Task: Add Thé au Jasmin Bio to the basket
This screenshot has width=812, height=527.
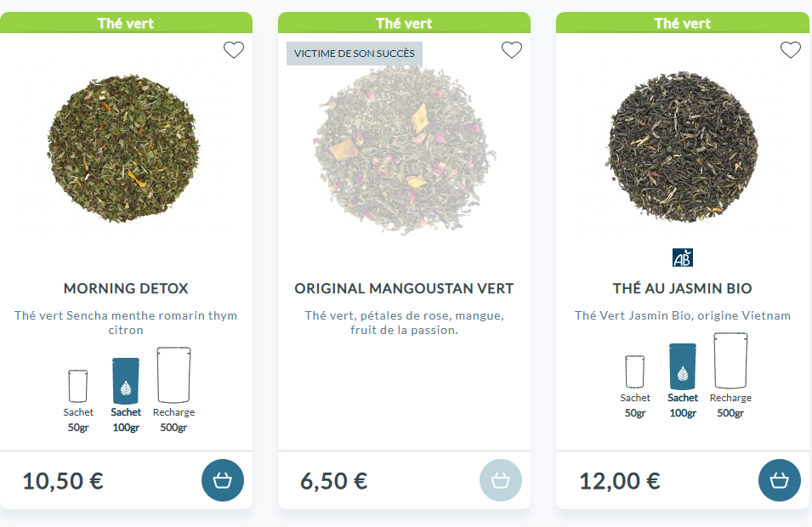Action: (778, 480)
